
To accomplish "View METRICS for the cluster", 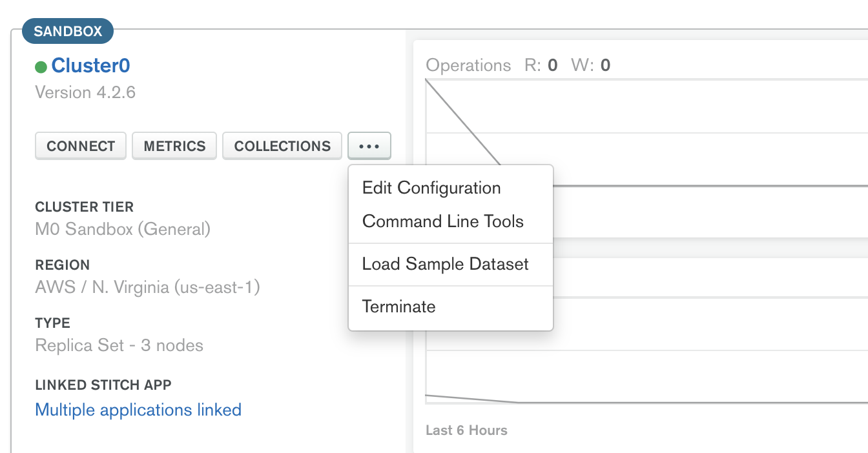I will click(x=174, y=145).
